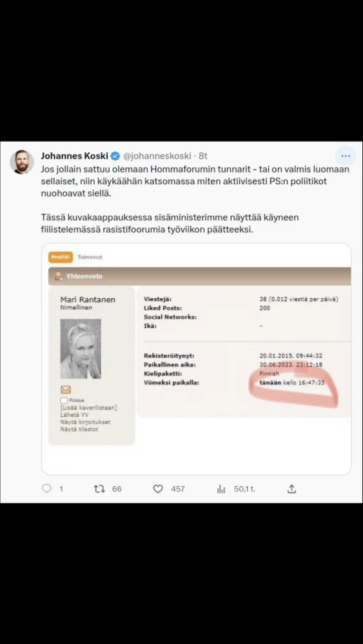Open the @johanneskoski handle link
The height and width of the screenshot is (644, 363).
click(157, 156)
